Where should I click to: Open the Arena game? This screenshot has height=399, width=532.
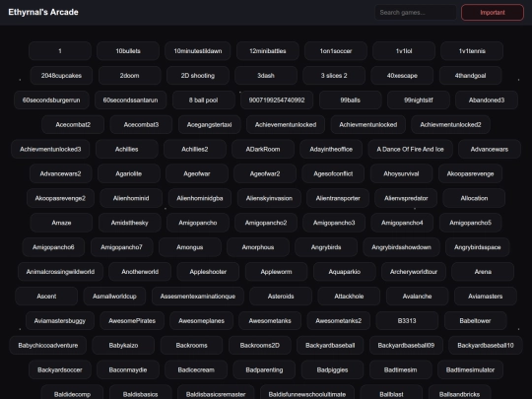point(483,272)
